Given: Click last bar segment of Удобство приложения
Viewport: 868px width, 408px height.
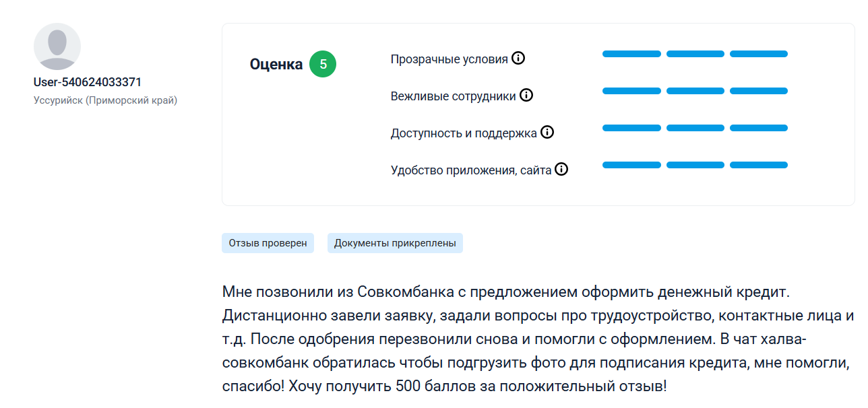Looking at the screenshot, I should click(x=759, y=165).
